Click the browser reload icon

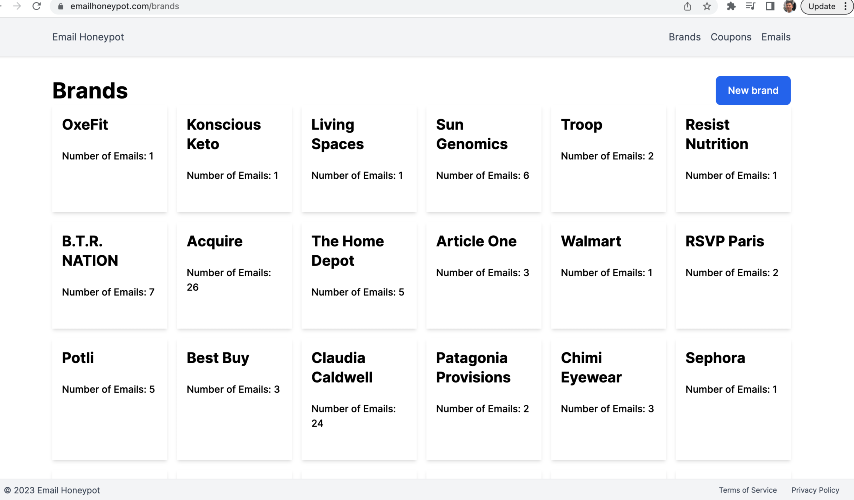pos(37,6)
